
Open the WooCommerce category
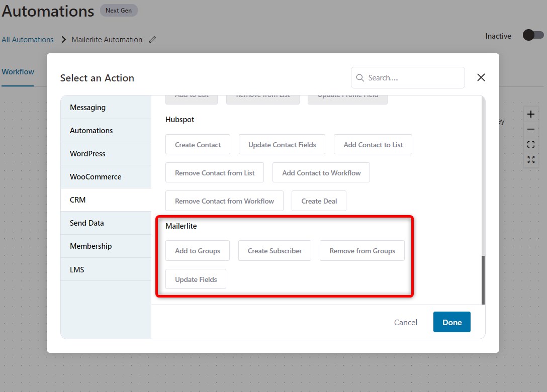point(106,177)
